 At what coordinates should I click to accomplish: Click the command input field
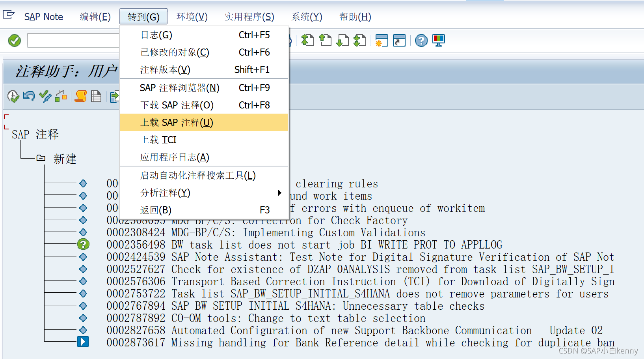[x=73, y=40]
